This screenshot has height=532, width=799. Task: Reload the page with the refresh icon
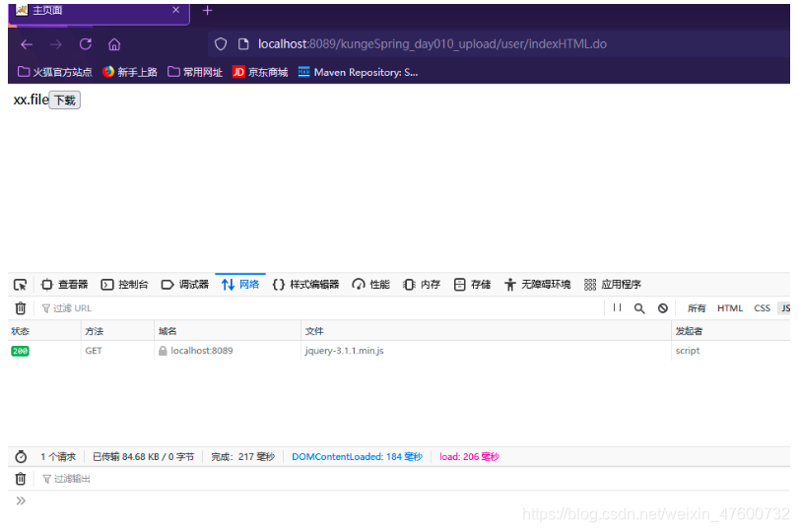pos(86,44)
